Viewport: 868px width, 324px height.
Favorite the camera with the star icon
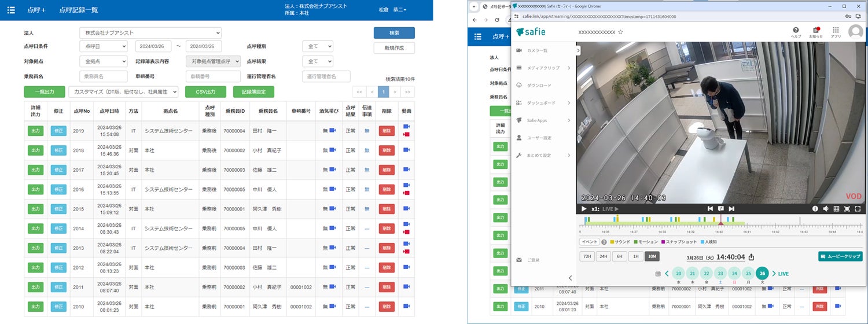(620, 32)
